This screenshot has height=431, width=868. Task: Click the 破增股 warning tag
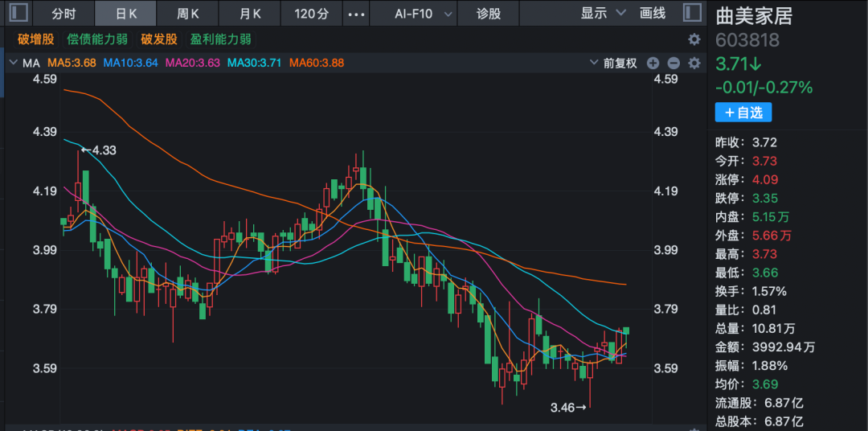[x=35, y=39]
